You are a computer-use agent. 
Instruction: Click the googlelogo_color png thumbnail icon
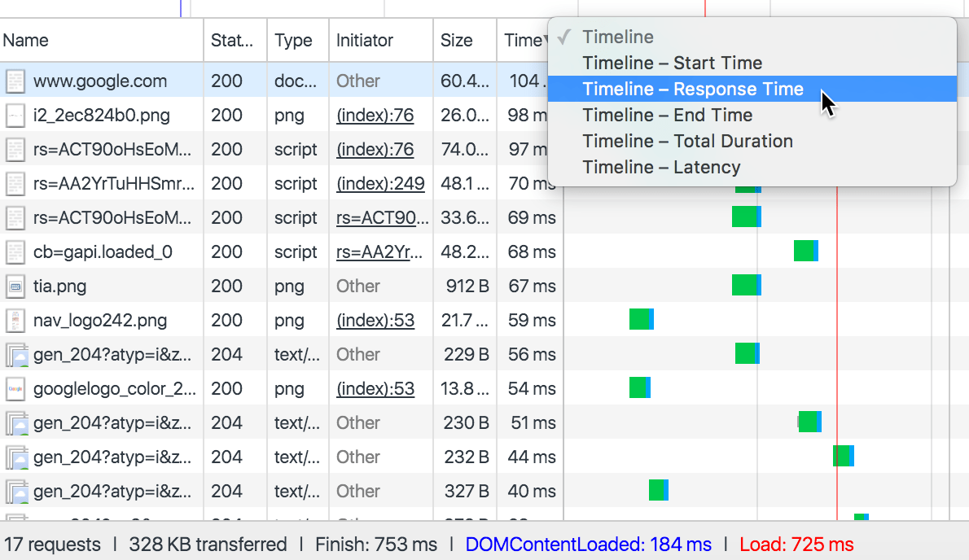(x=15, y=389)
